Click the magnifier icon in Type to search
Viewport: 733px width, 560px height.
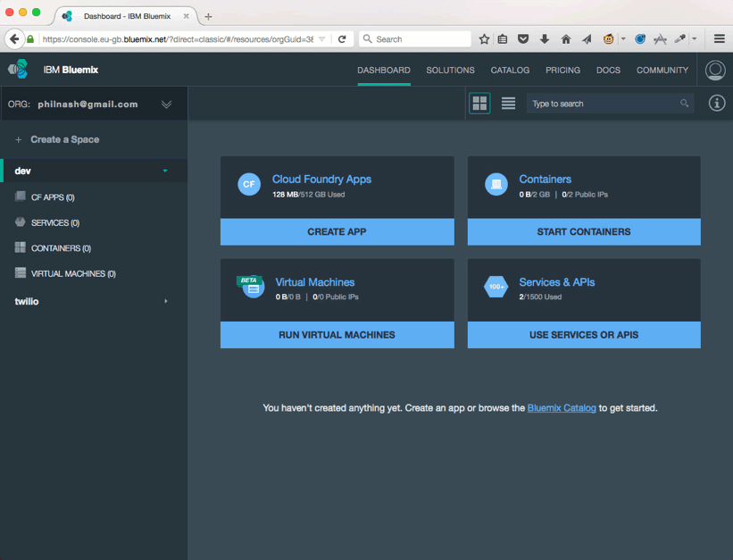tap(684, 104)
